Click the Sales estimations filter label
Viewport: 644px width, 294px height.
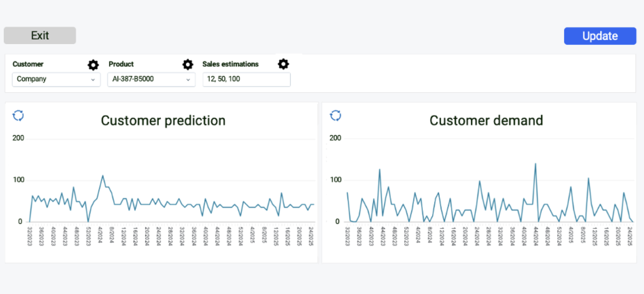(230, 64)
